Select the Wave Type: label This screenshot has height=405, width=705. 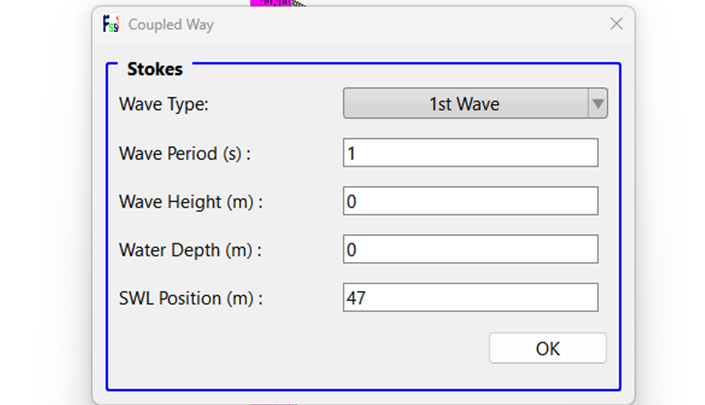coord(164,104)
